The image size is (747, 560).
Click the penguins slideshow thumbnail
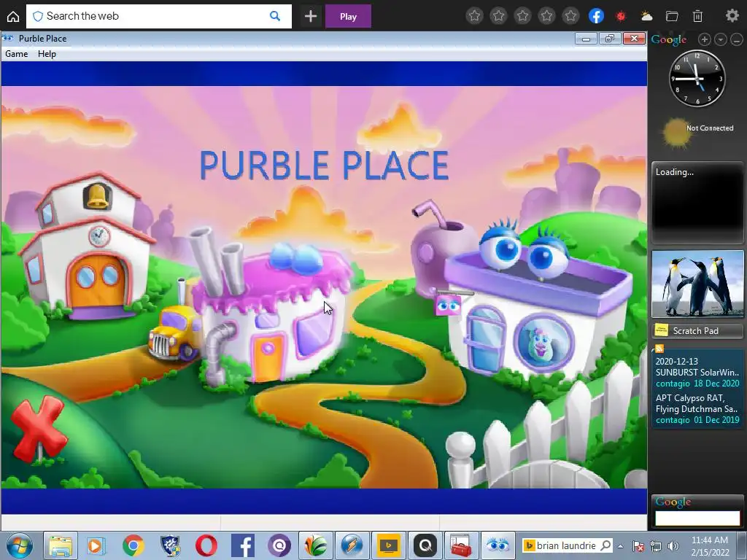pos(697,284)
